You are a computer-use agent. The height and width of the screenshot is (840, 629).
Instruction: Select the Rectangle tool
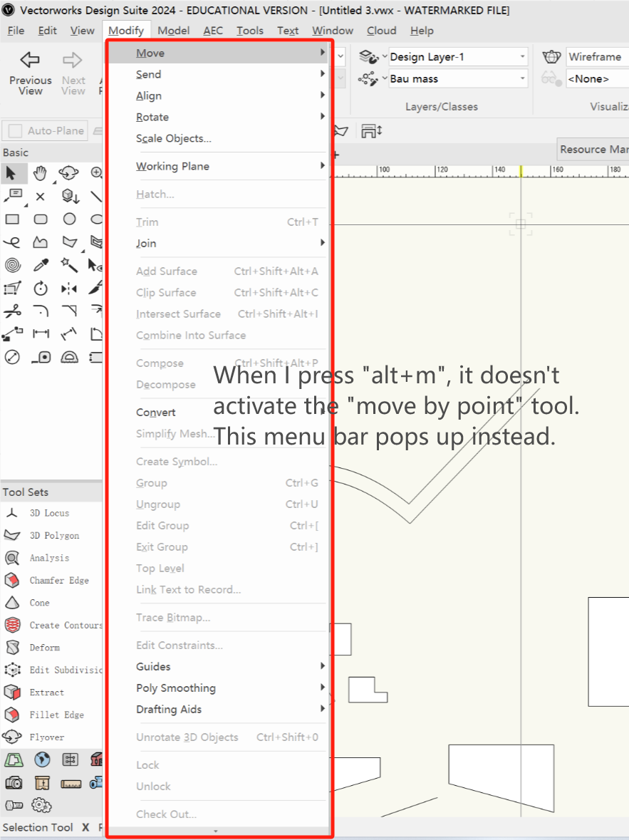coord(11,218)
